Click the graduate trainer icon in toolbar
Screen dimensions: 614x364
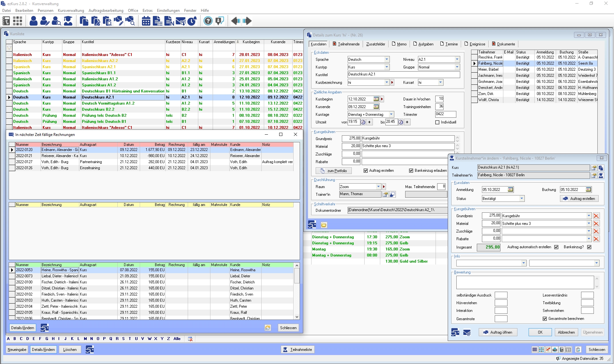tap(68, 21)
